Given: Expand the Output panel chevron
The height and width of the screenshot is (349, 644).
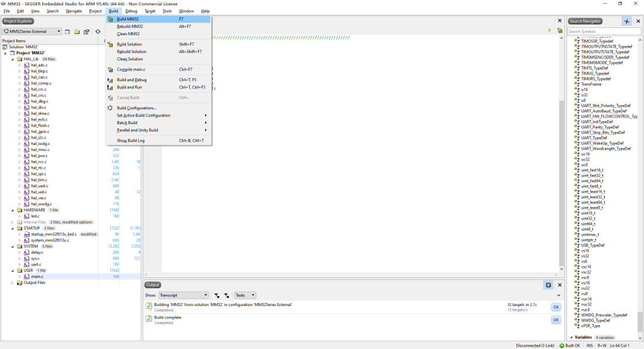Looking at the screenshot, I should [x=559, y=295].
